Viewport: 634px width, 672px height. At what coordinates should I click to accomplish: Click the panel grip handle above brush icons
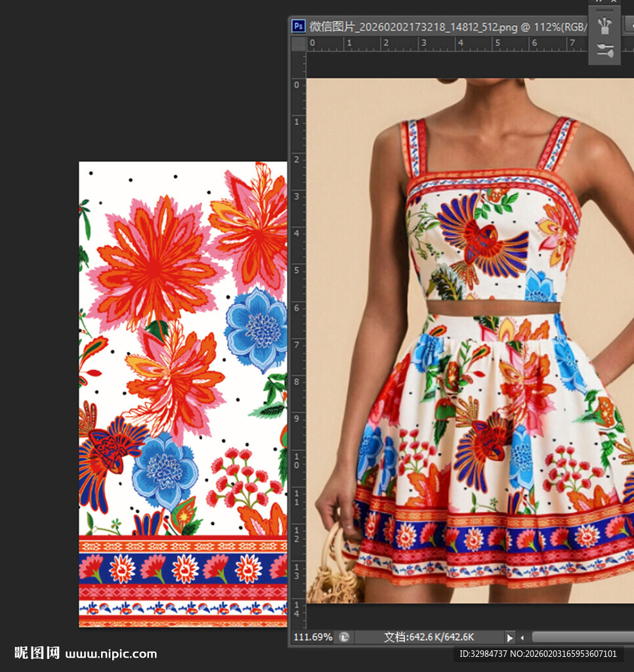coord(604,10)
